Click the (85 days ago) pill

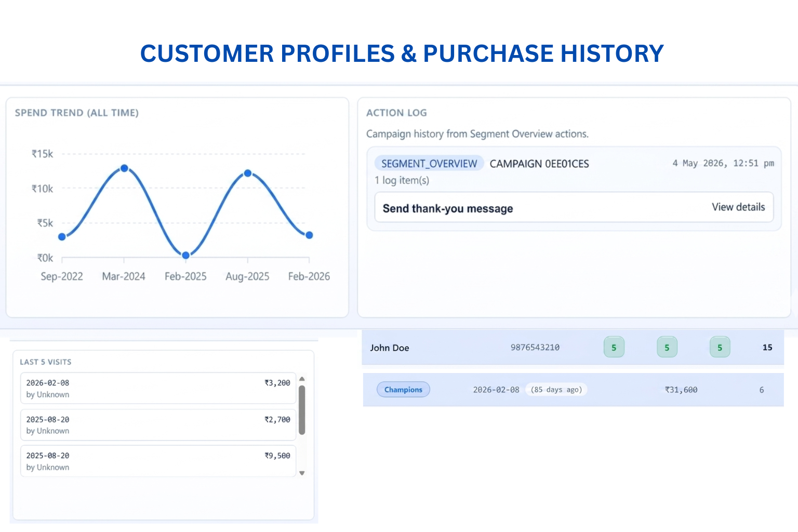click(x=556, y=390)
